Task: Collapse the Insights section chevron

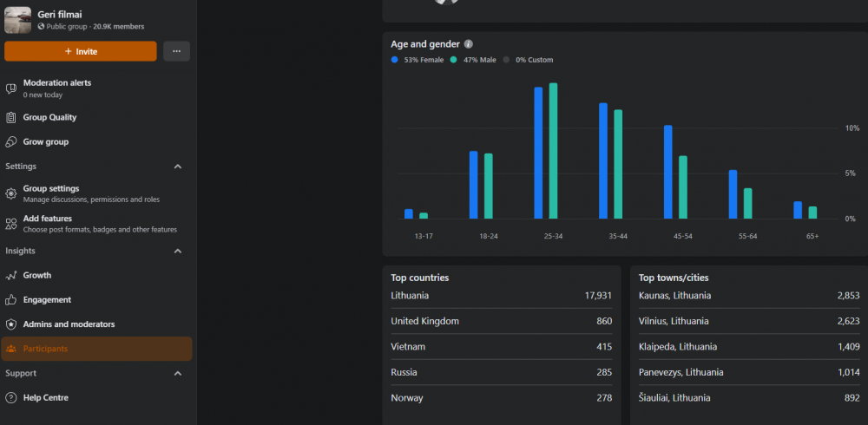Action: pyautogui.click(x=178, y=252)
